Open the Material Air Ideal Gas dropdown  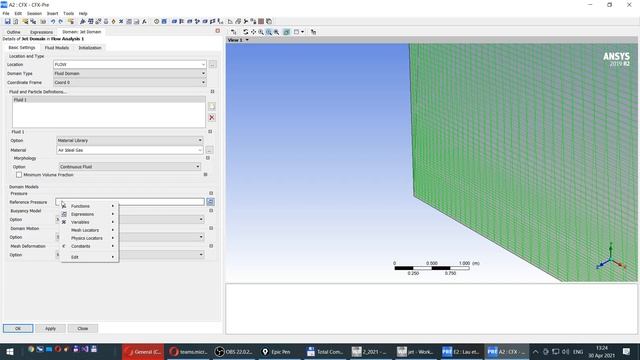click(x=200, y=150)
